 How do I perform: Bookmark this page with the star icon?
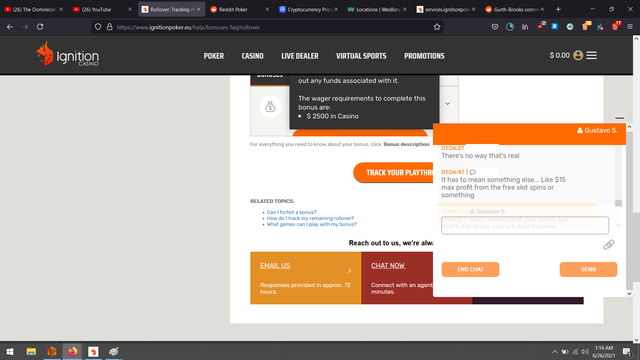point(437,27)
